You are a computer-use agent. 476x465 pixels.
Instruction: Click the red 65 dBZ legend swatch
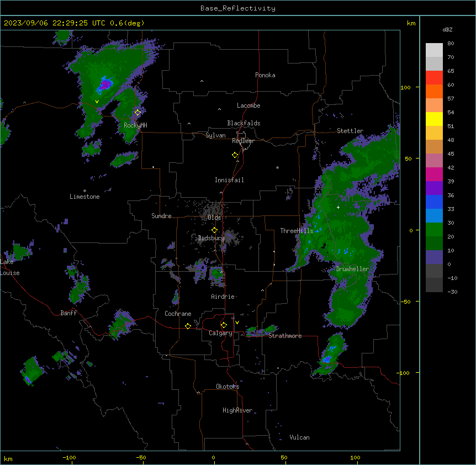pos(434,78)
